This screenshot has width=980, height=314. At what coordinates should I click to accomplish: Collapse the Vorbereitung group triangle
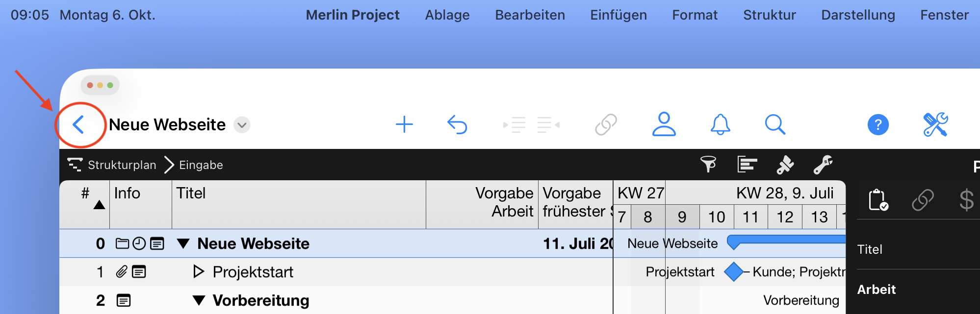(x=199, y=300)
